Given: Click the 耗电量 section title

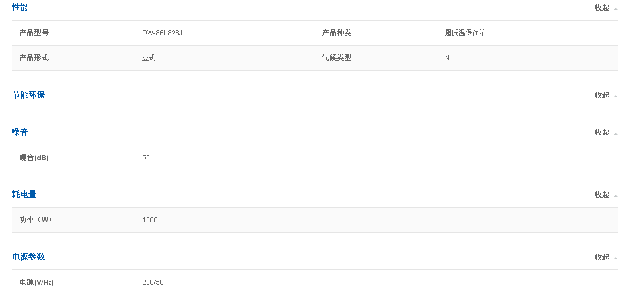Looking at the screenshot, I should tap(24, 194).
